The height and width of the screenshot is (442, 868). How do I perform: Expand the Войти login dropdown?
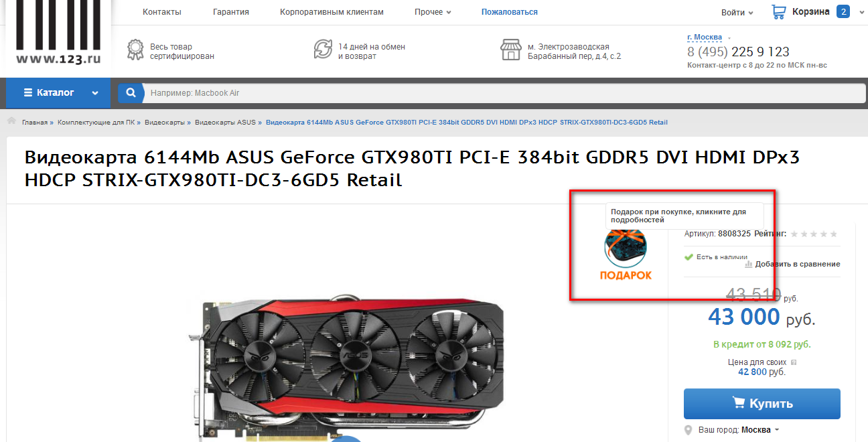point(737,13)
